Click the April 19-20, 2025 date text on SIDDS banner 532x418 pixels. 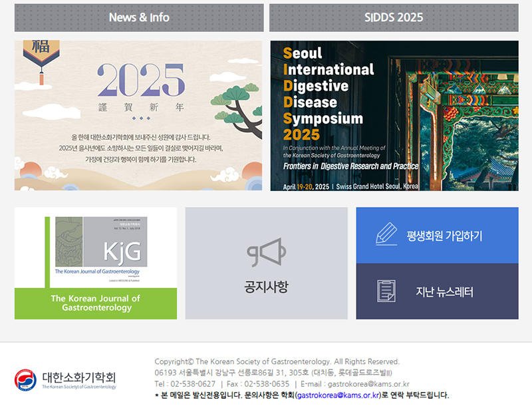306,187
